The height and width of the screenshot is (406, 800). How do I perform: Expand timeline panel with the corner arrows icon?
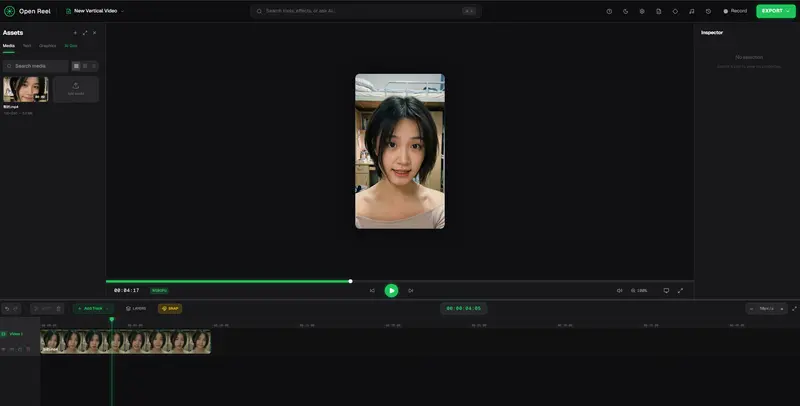click(794, 309)
